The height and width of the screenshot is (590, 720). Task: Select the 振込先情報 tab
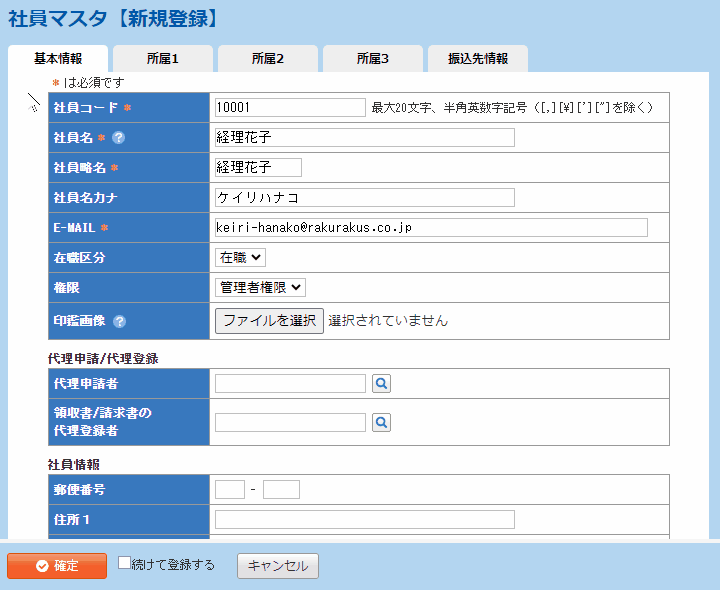477,59
